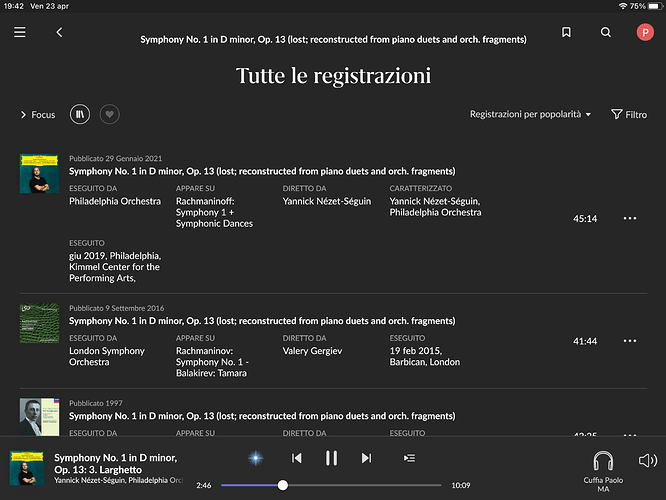The width and height of the screenshot is (666, 500).
Task: Open conductor Yannick Nézet-Séguin under Diretto da
Action: 327,201
